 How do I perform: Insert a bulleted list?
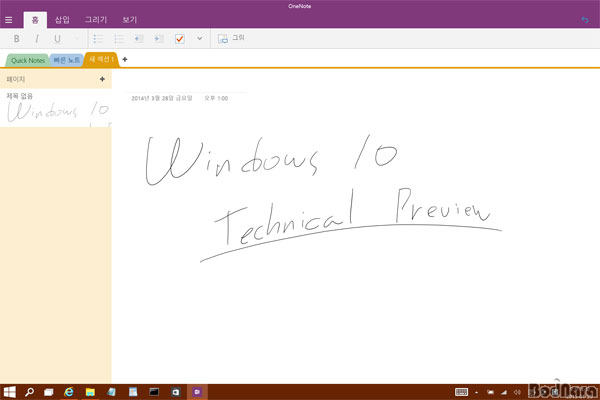(x=98, y=39)
